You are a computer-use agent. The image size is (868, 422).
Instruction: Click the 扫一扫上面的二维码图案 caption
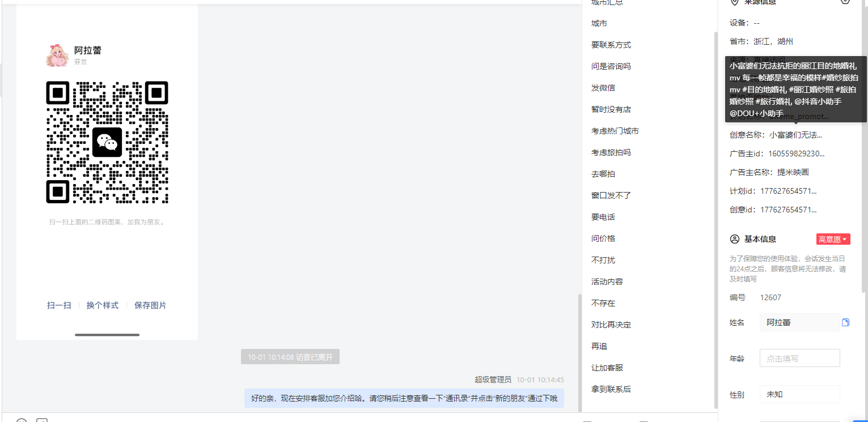coord(107,222)
